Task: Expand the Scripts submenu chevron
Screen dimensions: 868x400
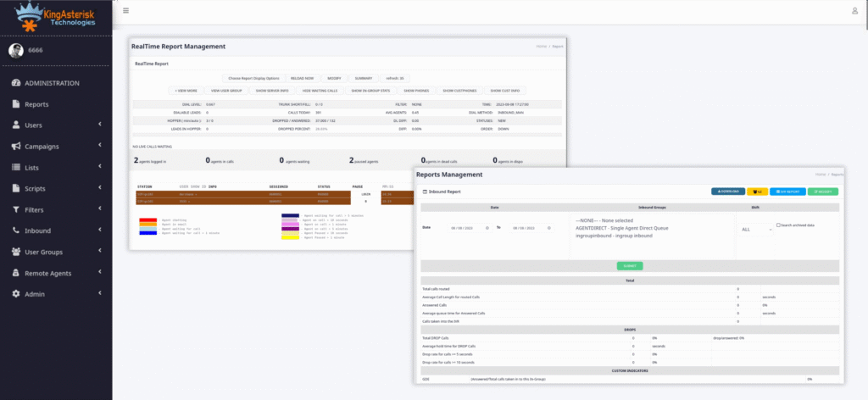Action: tap(100, 187)
